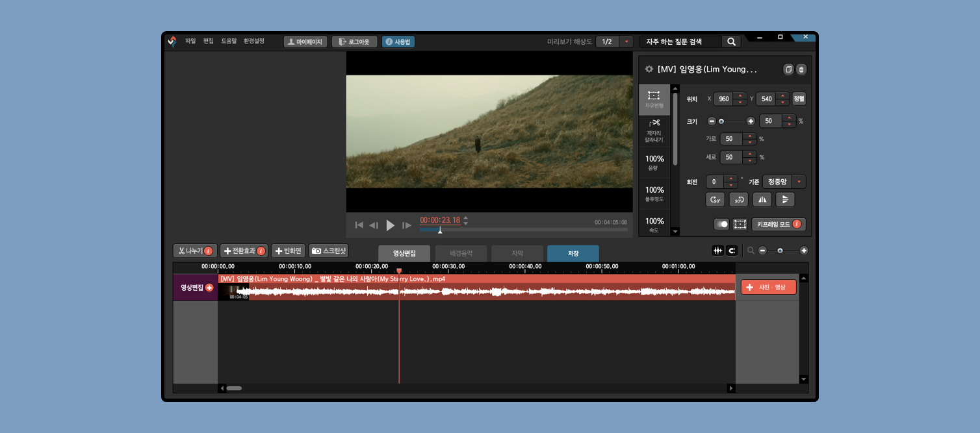
Task: Increase the 크기 size percentage
Action: [789, 118]
